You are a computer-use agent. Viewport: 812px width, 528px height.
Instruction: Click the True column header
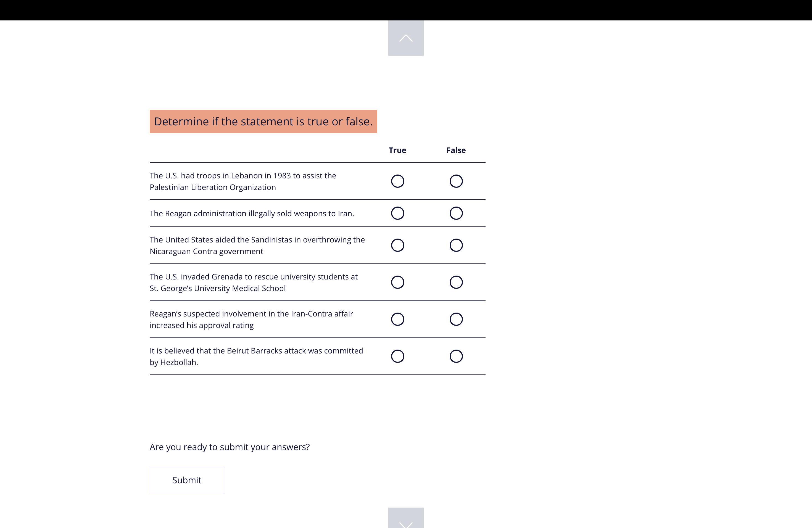397,151
